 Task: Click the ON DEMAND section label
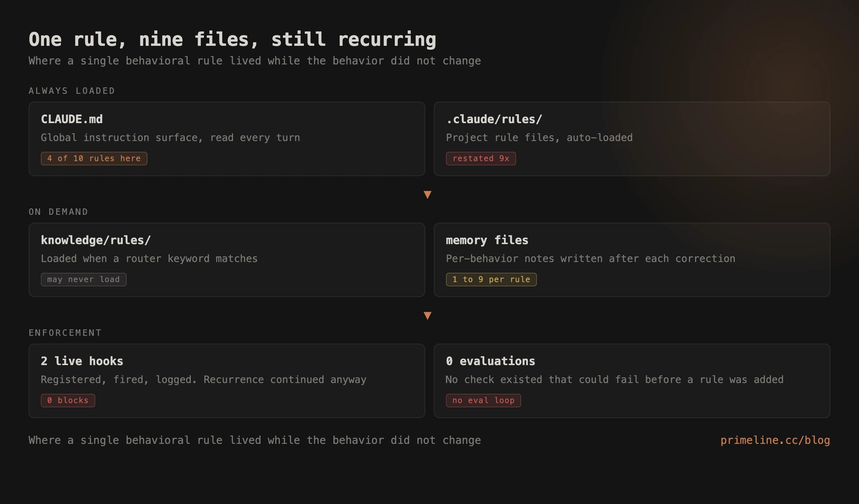pos(58,212)
